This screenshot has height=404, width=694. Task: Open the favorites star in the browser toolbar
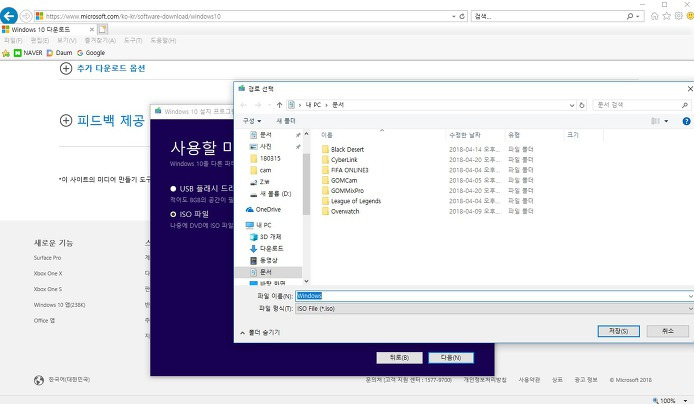point(667,16)
